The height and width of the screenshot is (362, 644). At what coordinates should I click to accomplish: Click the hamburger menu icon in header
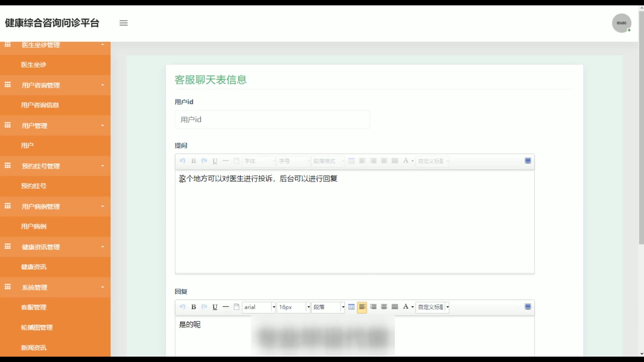(x=123, y=23)
